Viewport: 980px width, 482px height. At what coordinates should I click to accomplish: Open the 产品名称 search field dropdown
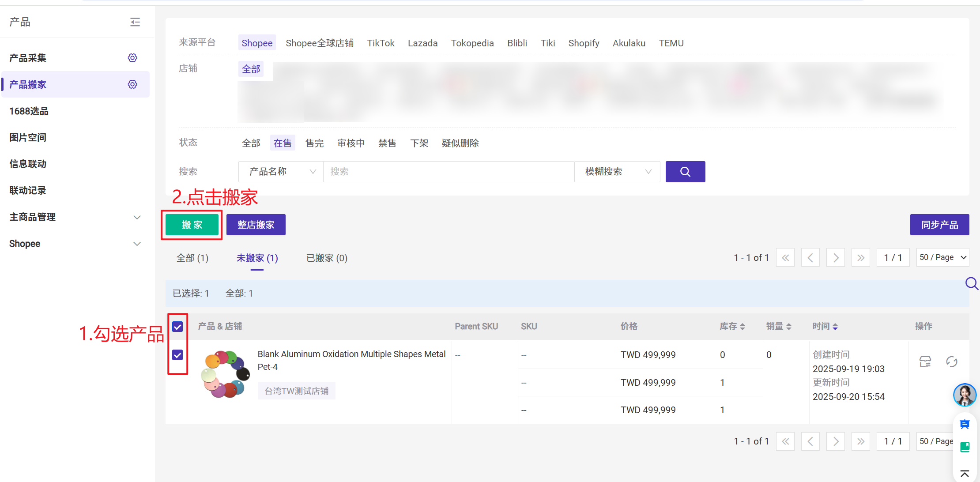tap(281, 172)
